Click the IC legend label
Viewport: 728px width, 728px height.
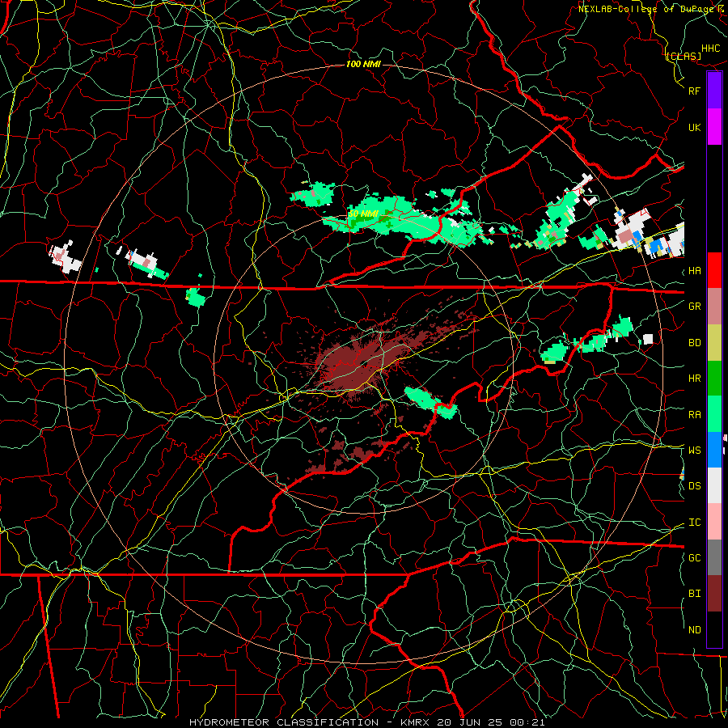(694, 523)
